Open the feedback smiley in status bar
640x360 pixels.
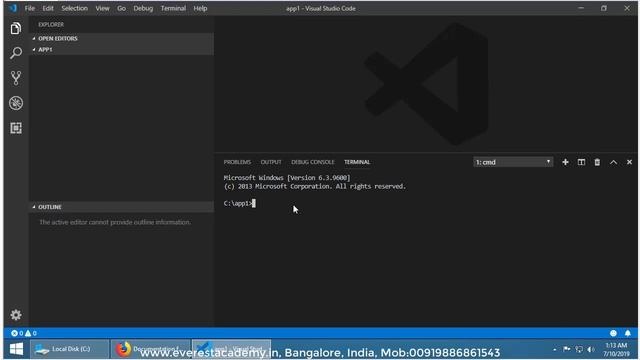click(613, 333)
